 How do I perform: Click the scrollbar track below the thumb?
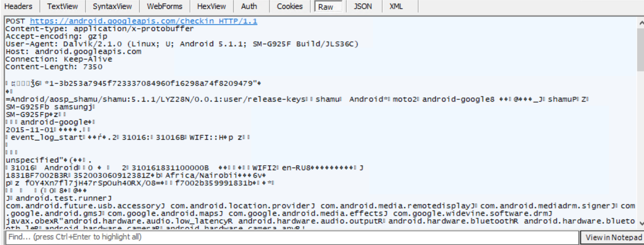tap(640, 148)
